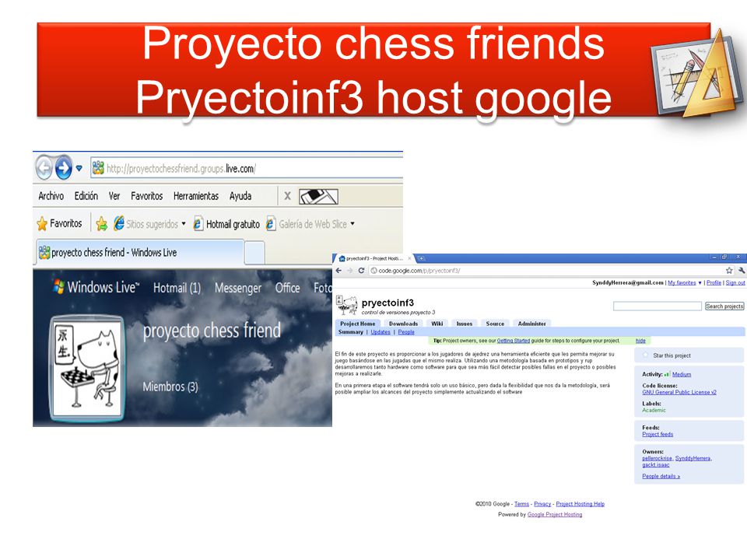Screen dimensions: 747x560
Task: Open the Getting Started guide link
Action: [513, 341]
